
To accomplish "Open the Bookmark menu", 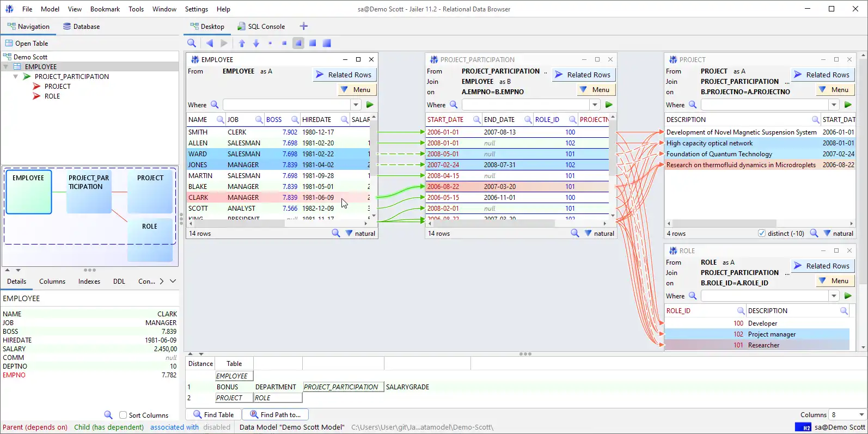I will click(x=105, y=9).
